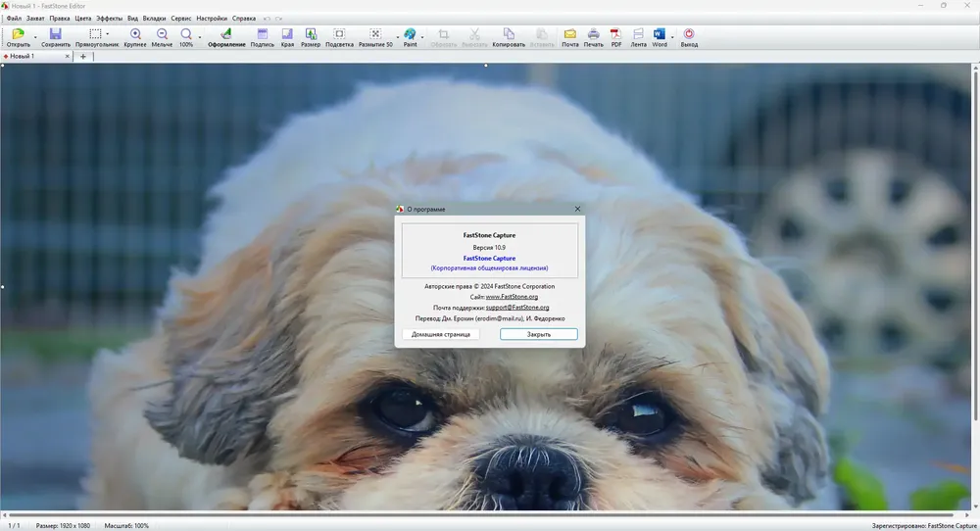
Task: Expand the dropdown arrow beside Прямоугольник
Action: pos(108,34)
